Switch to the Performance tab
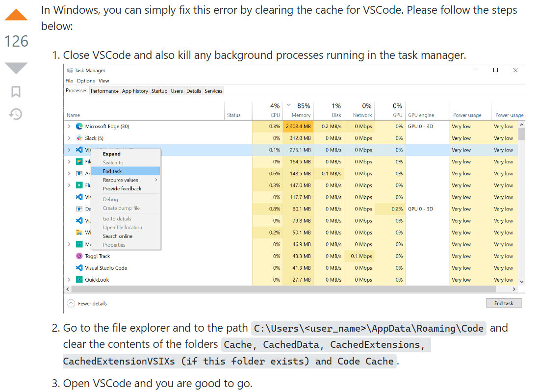The width and height of the screenshot is (538, 392). click(104, 91)
